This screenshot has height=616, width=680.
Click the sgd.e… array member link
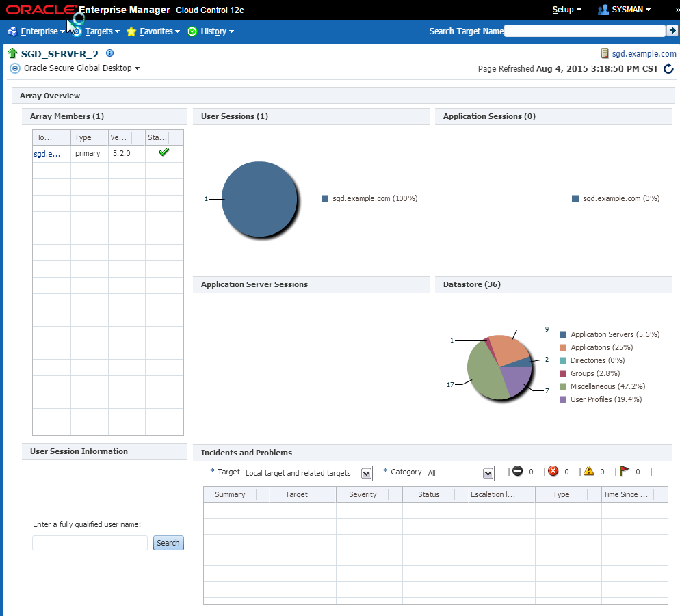coord(47,154)
